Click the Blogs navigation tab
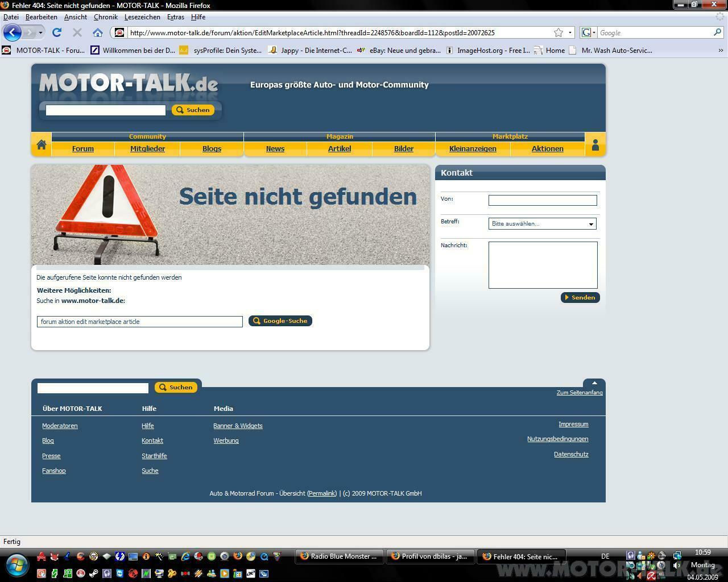 [212, 148]
